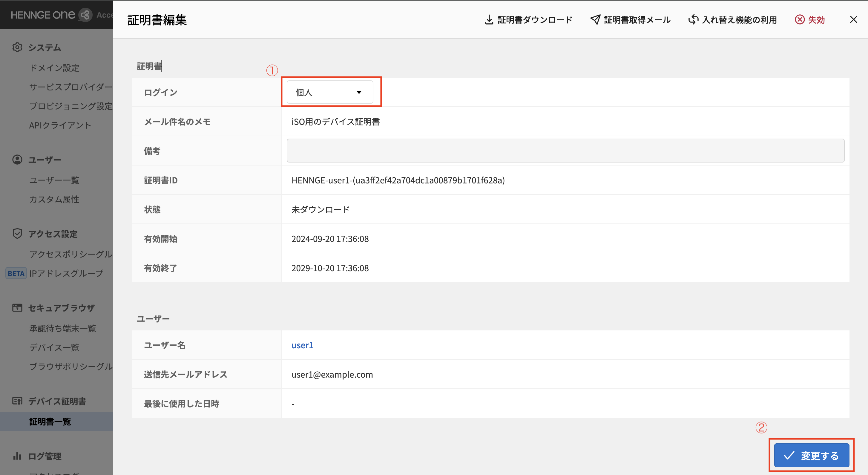The width and height of the screenshot is (868, 475).
Task: Click the 証明書ID value text
Action: point(398,180)
